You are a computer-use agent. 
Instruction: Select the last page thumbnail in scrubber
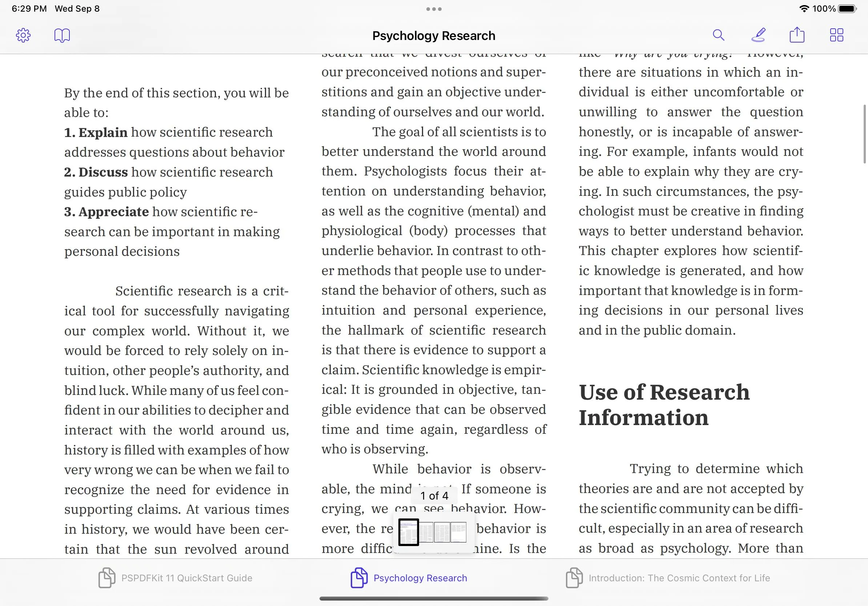click(x=459, y=533)
